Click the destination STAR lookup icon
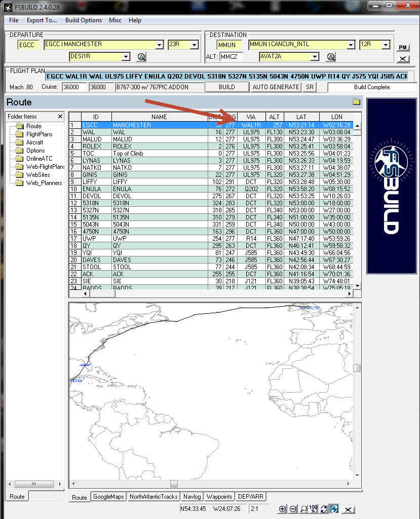This screenshot has height=519, width=420. [x=331, y=57]
